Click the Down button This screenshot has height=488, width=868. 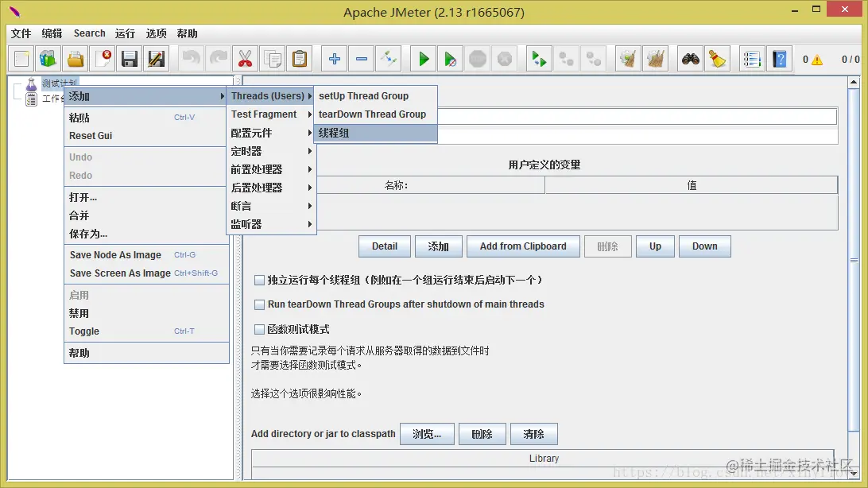coord(705,246)
